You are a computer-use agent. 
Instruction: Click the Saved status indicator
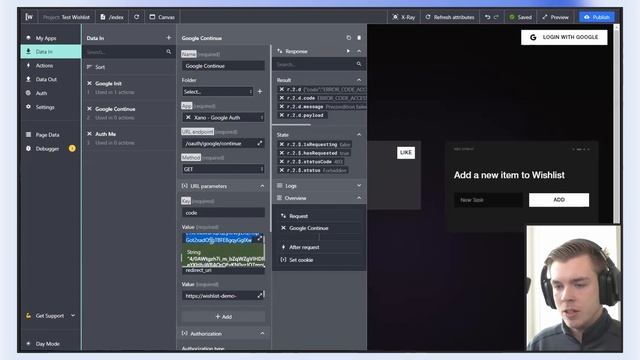tap(520, 17)
